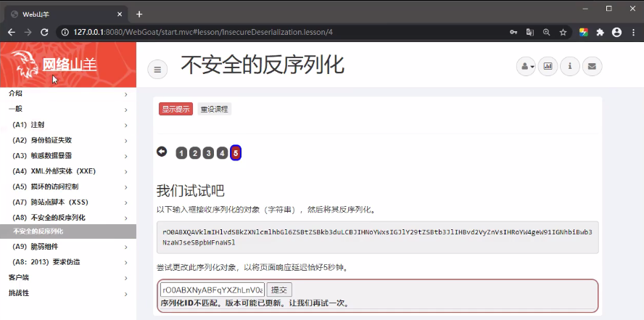
Task: Expand the 一般 menu
Action: pyautogui.click(x=68, y=110)
